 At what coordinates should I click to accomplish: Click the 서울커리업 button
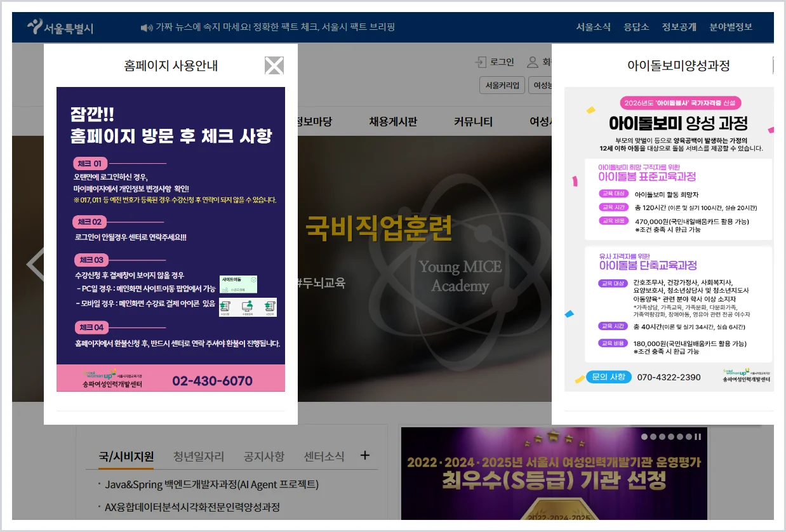pyautogui.click(x=502, y=85)
